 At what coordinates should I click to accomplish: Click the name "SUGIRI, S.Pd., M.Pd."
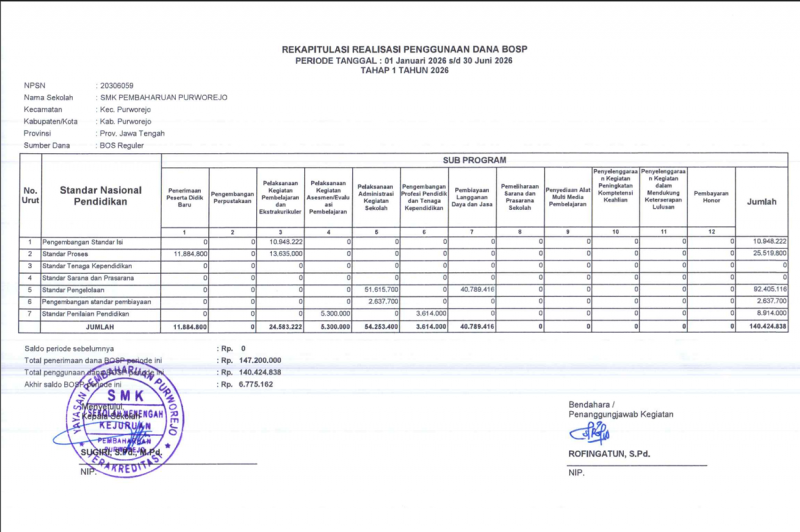[121, 452]
